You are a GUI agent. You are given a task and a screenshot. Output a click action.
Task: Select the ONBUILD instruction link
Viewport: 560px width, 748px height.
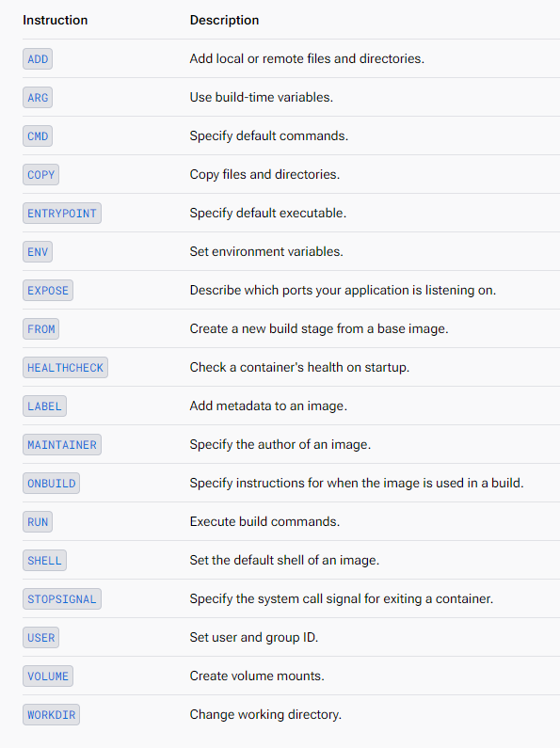click(x=51, y=484)
